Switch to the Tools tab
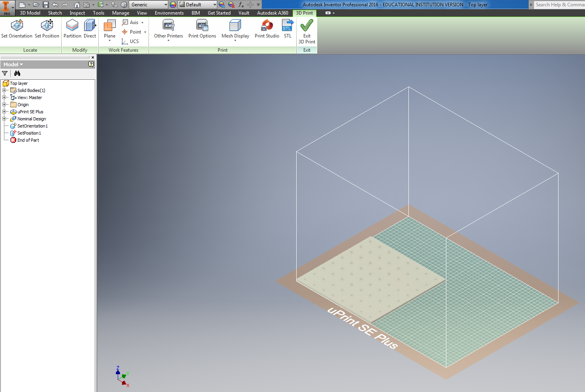Screen dimensions: 585x392 (x=99, y=13)
